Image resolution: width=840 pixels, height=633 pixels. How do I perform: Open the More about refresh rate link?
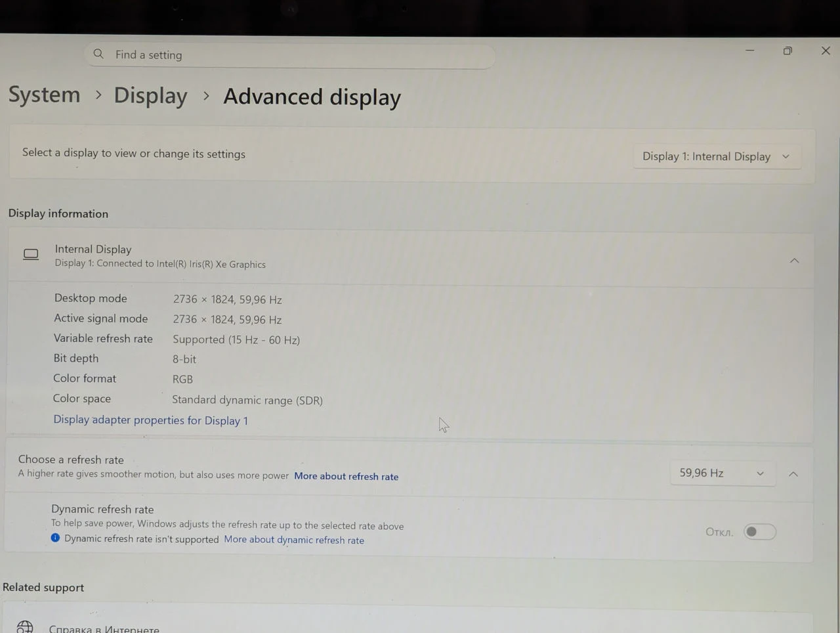coord(346,476)
